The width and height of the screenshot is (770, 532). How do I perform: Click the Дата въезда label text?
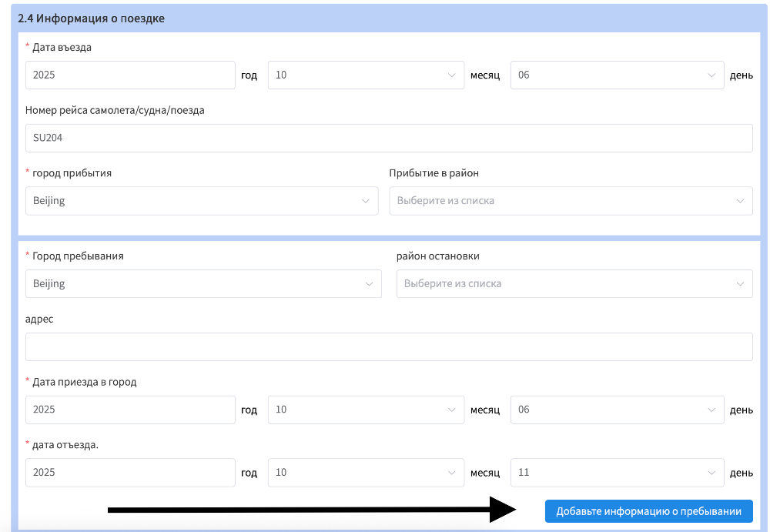click(62, 47)
